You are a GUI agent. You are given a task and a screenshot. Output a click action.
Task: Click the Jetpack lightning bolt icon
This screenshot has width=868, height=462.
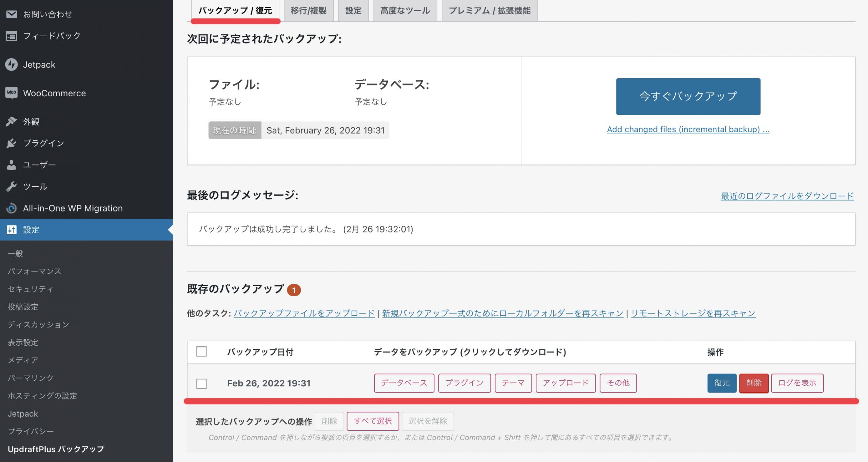(x=12, y=64)
